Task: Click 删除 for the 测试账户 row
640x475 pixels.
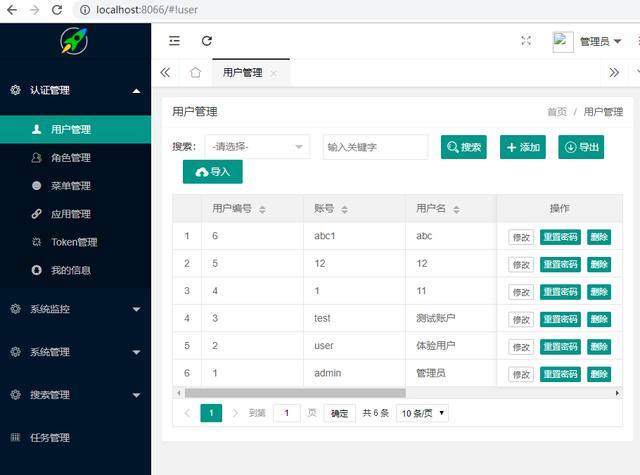Action: point(599,320)
